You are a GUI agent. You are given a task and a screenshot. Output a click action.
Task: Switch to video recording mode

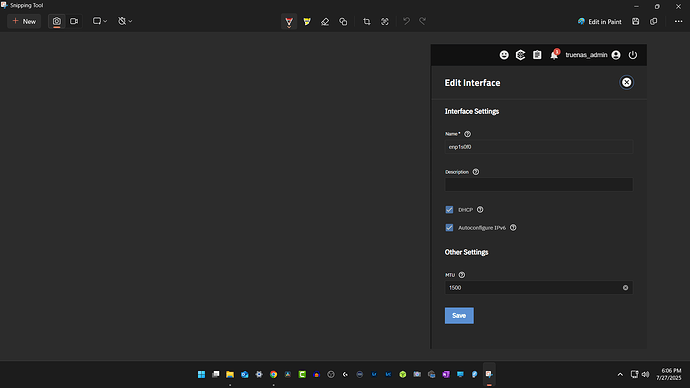pyautogui.click(x=74, y=21)
